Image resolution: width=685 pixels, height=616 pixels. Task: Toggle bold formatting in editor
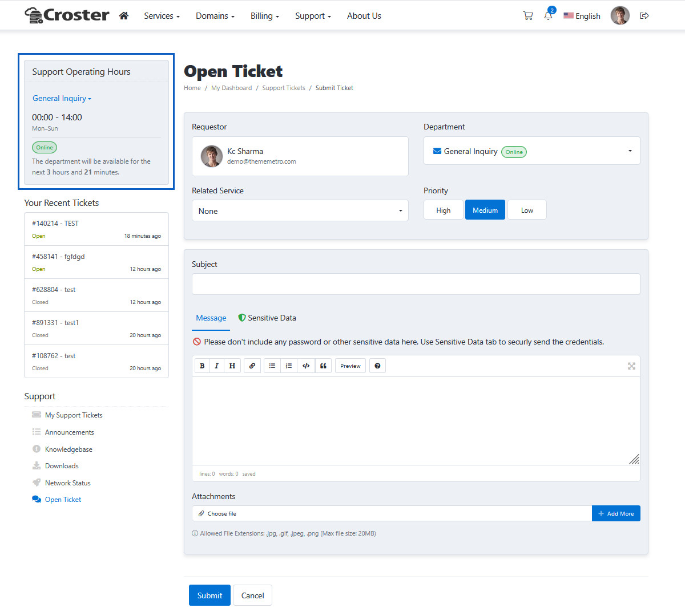coord(202,366)
